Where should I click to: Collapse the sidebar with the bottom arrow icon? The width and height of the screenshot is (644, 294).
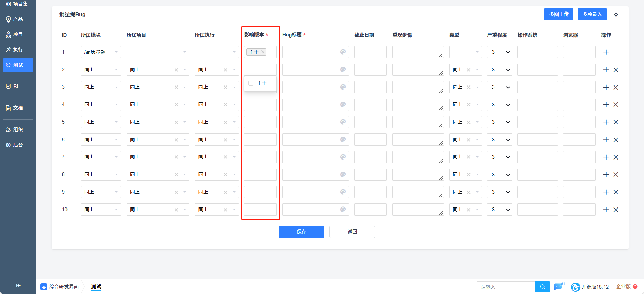[18, 286]
